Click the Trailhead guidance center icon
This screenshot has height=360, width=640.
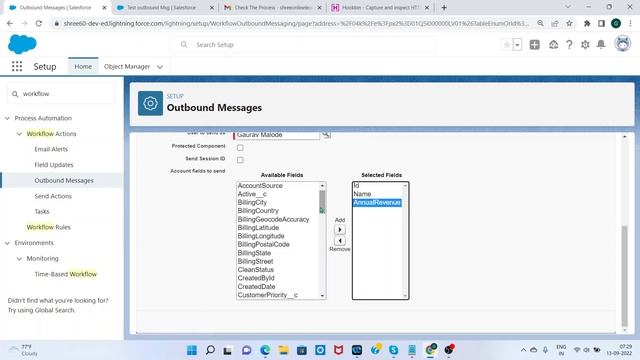click(x=553, y=44)
